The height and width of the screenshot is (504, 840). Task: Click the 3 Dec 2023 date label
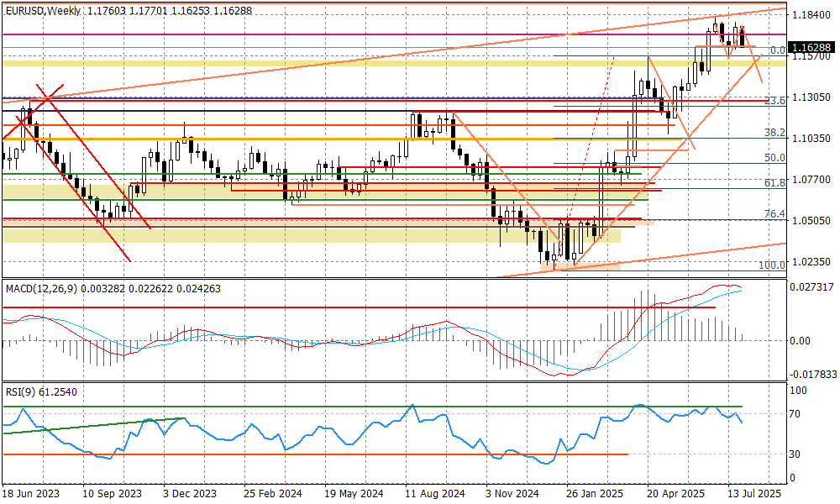[190, 493]
